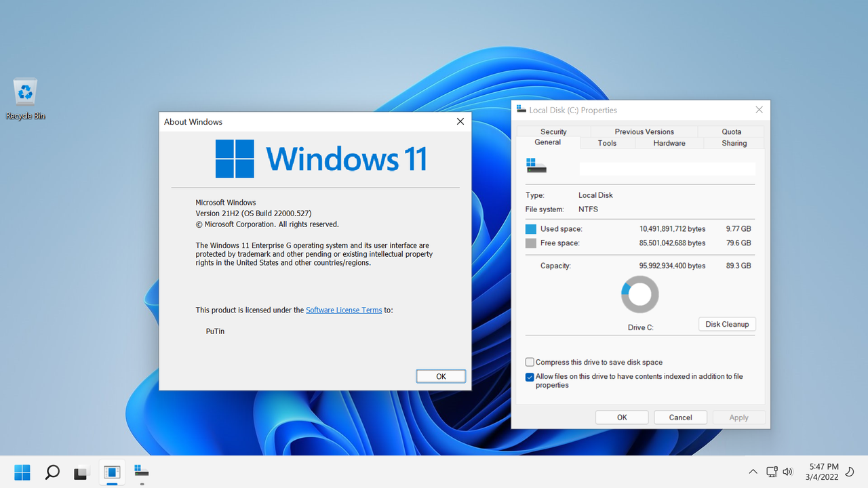868x488 pixels.
Task: Switch to the Tools tab
Action: pos(607,143)
